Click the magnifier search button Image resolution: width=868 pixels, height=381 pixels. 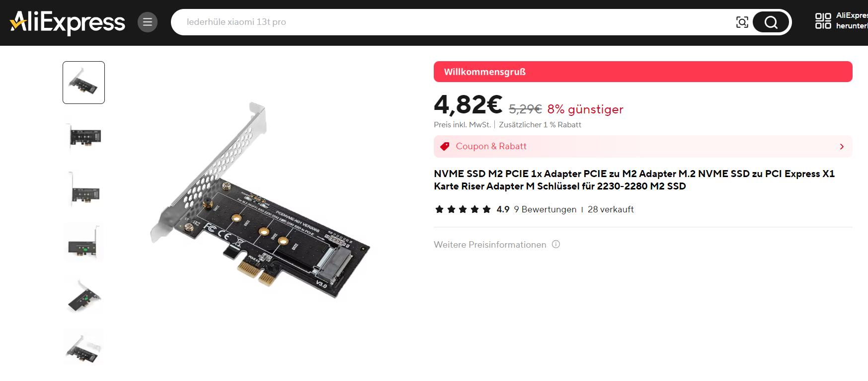pyautogui.click(x=771, y=22)
